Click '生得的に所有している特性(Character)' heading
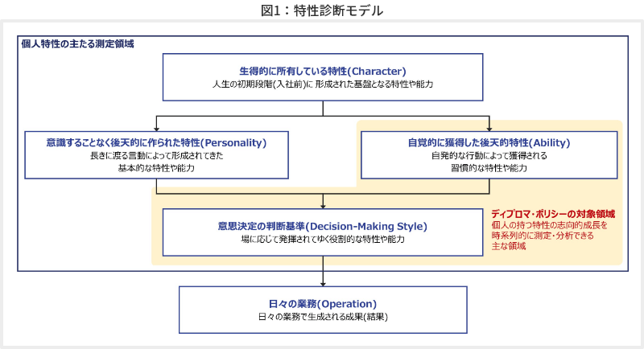 (323, 71)
